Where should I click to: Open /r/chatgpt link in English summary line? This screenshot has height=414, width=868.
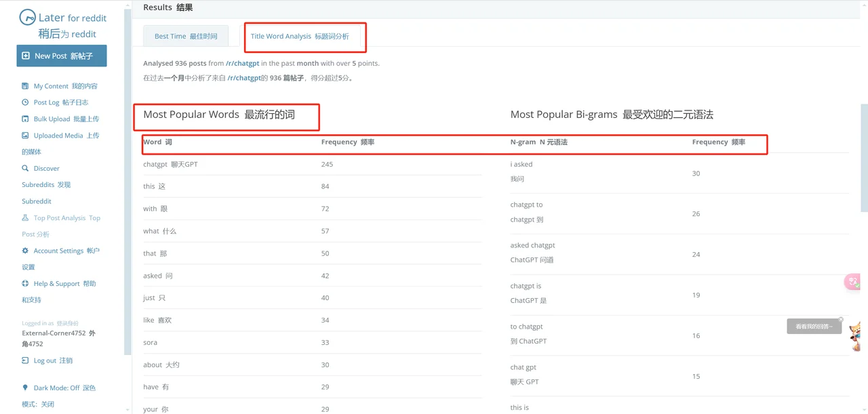coord(243,63)
